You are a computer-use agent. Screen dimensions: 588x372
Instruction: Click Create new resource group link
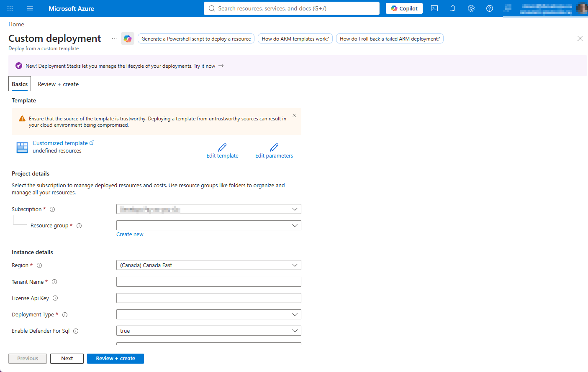[130, 234]
